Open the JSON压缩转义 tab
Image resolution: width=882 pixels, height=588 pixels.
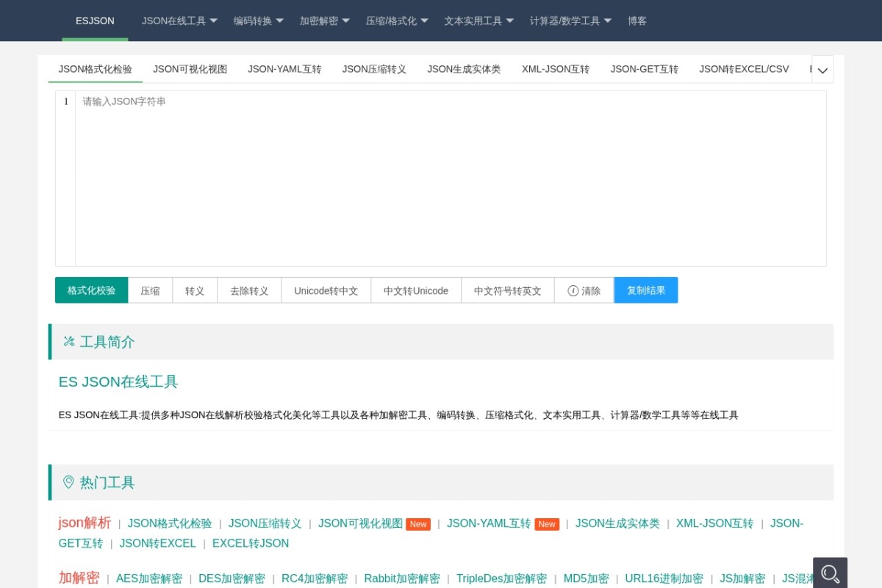pyautogui.click(x=374, y=69)
